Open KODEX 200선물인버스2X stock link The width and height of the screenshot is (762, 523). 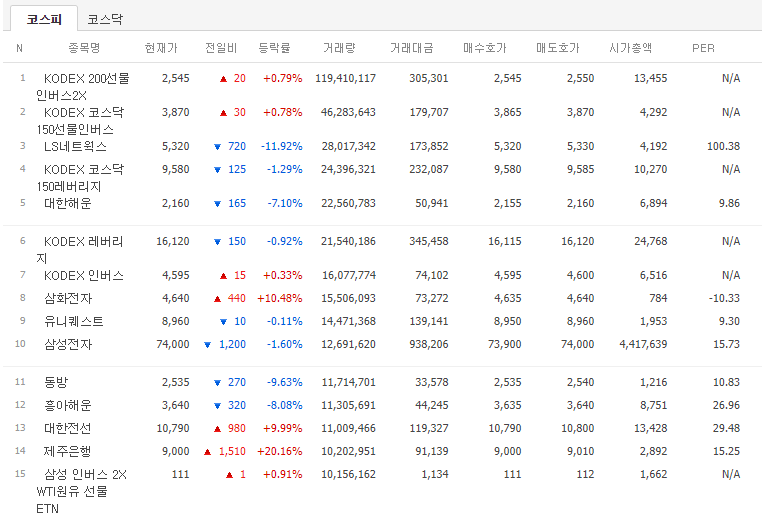83,87
